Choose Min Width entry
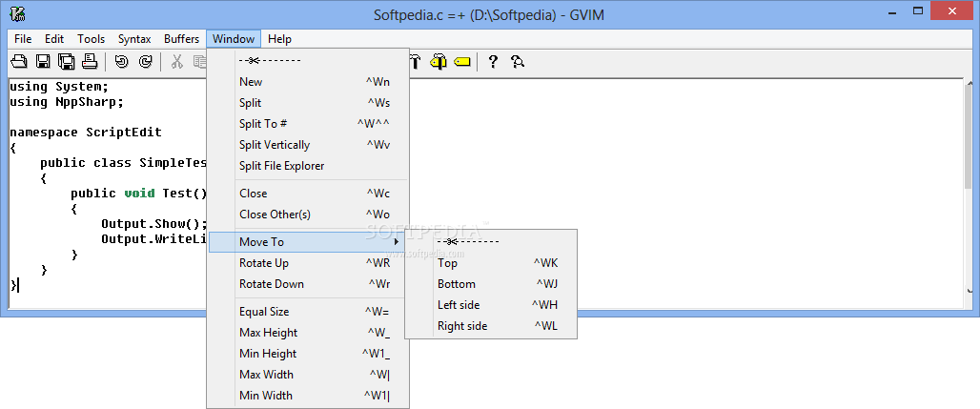 (x=308, y=396)
